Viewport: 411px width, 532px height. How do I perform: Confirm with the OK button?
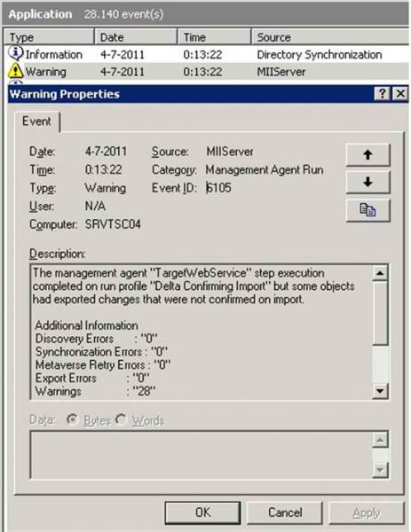202,512
